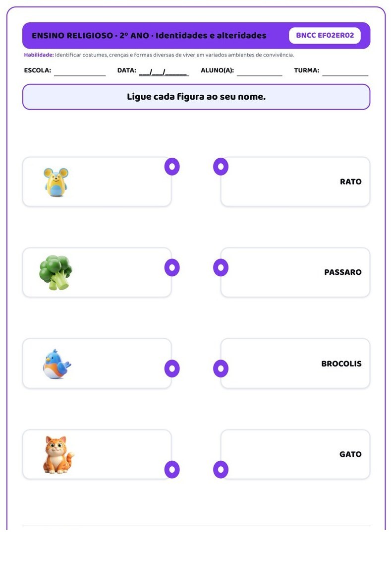The image size is (392, 561).
Task: Click the RATO word label
Action: coord(350,182)
